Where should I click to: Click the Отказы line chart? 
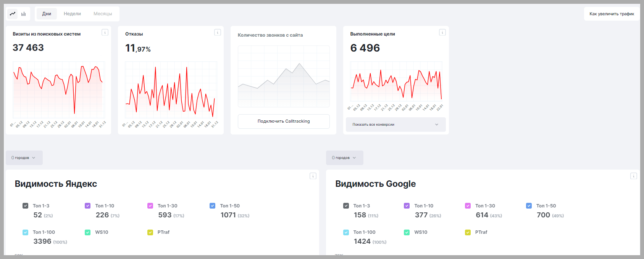[171, 90]
